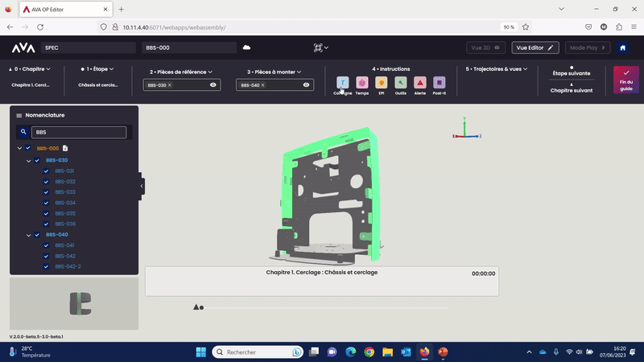Expand 3 • Pièces à monter dropdown
Image resolution: width=644 pixels, height=362 pixels.
(274, 72)
